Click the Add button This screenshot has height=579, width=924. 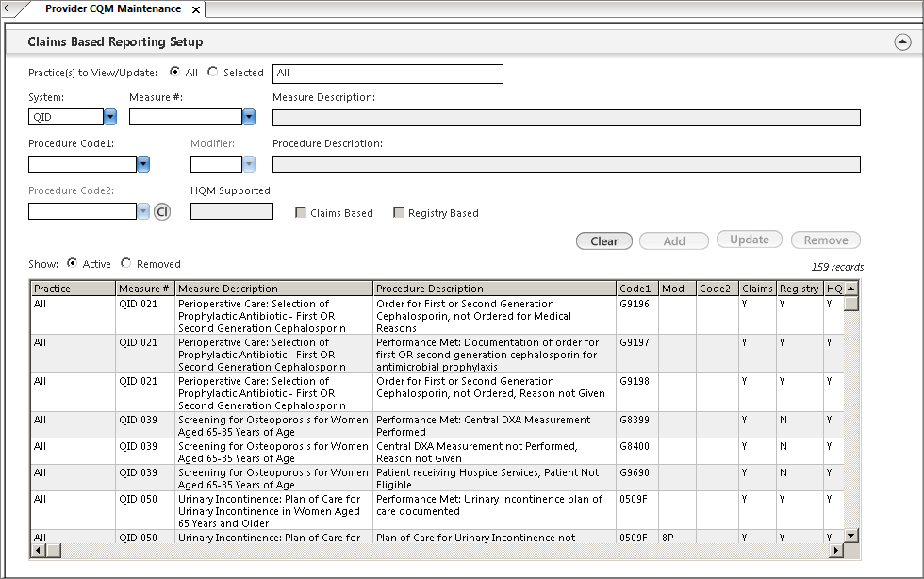pyautogui.click(x=674, y=241)
